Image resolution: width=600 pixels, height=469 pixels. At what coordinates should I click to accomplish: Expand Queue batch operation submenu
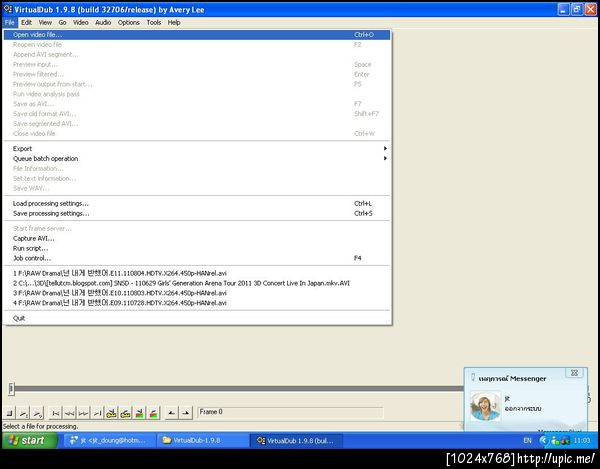click(197, 158)
